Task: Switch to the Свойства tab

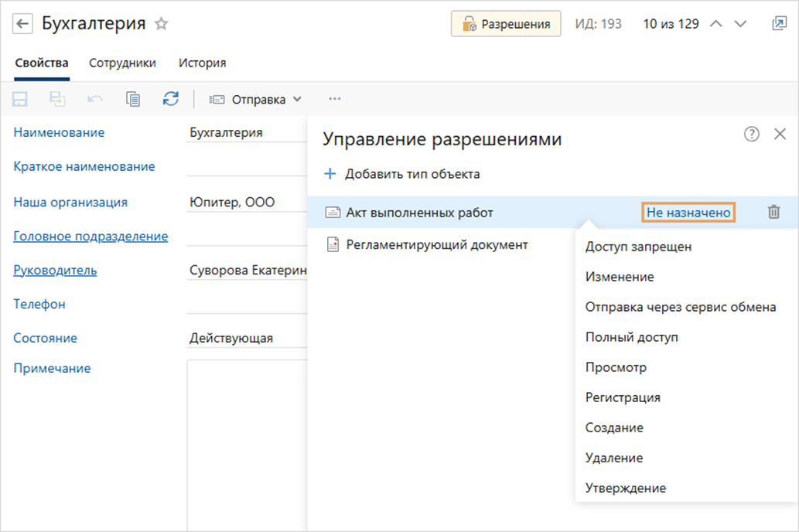Action: click(42, 63)
